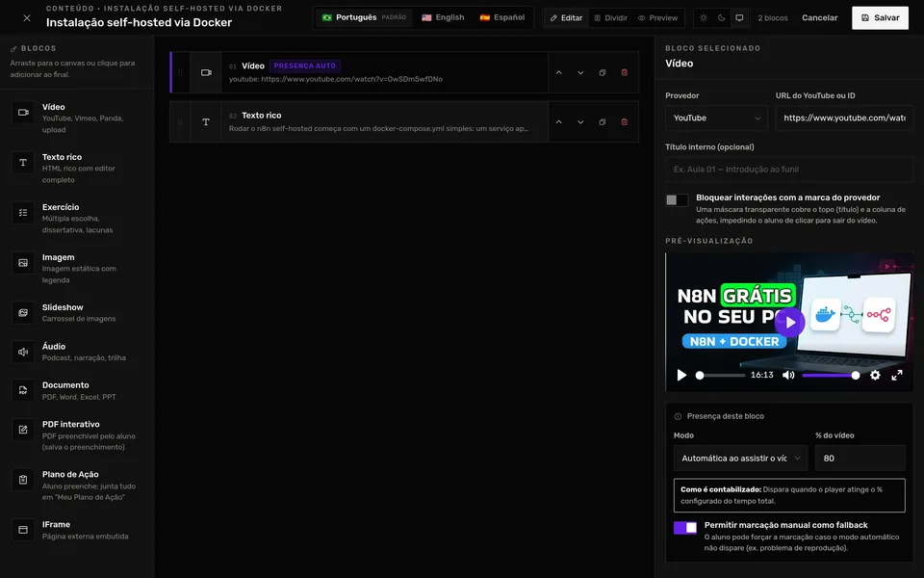Move the Vídeo block down
The width and height of the screenshot is (924, 578).
[580, 72]
